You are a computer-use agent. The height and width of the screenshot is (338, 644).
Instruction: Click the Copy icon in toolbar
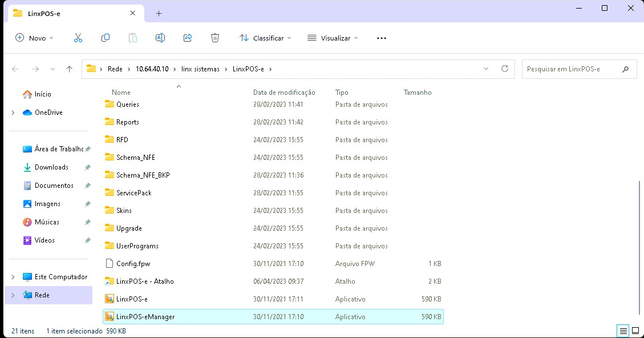click(106, 38)
